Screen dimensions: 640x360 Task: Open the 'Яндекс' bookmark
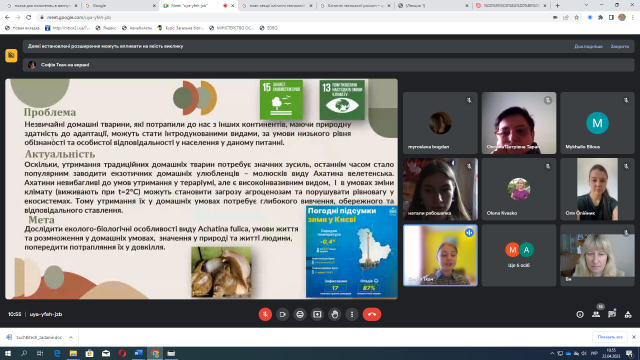(x=106, y=28)
